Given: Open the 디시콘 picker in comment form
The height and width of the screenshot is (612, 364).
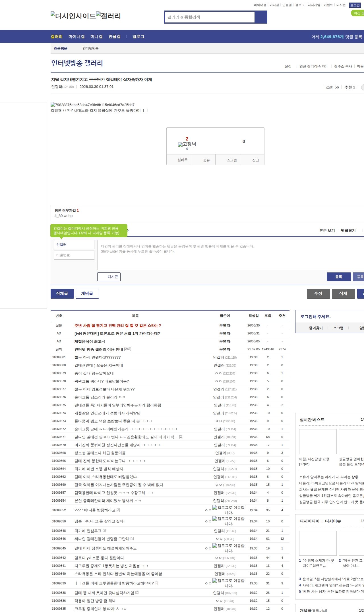Looking at the screenshot, I should (109, 277).
